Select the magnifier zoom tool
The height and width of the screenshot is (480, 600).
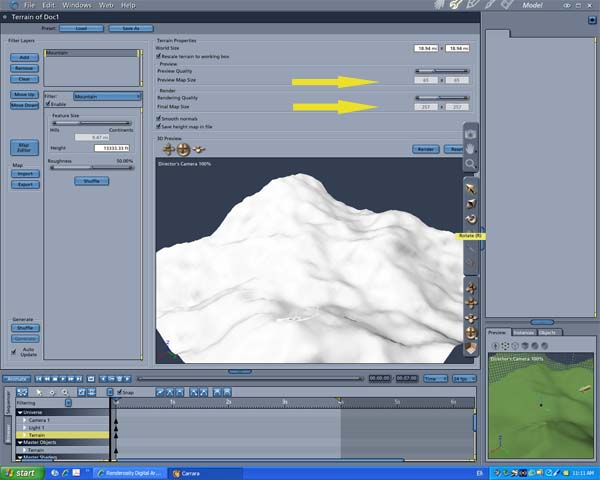pos(470,163)
